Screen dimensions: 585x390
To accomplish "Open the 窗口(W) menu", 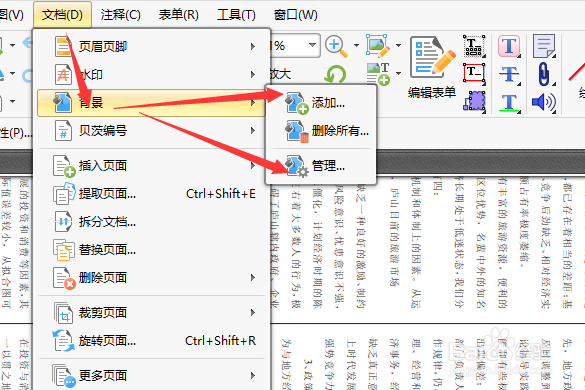I will (295, 15).
